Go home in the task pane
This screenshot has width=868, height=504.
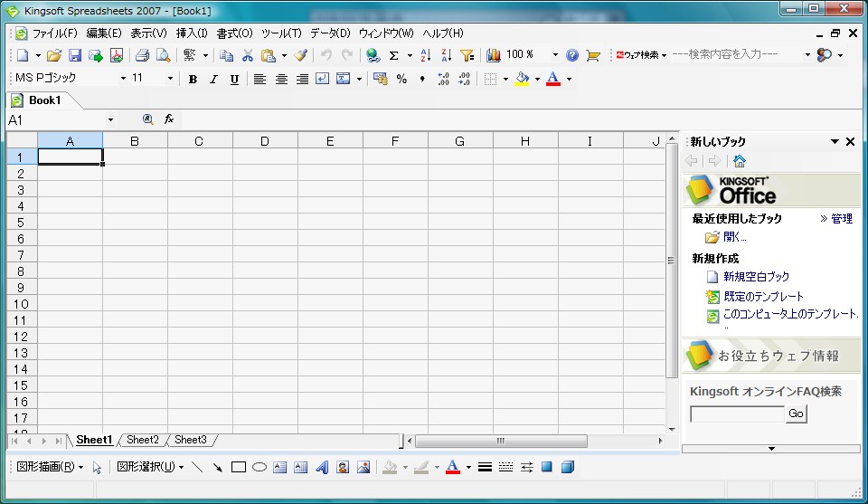(739, 161)
